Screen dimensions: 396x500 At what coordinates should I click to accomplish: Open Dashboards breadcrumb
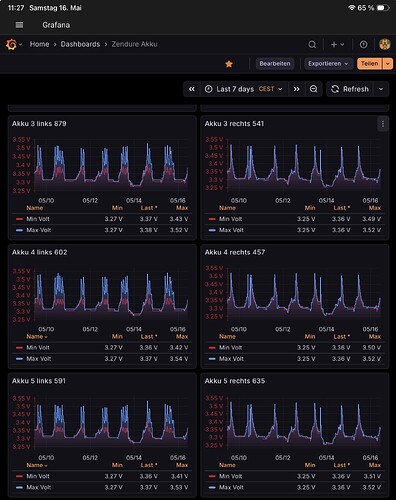click(80, 44)
